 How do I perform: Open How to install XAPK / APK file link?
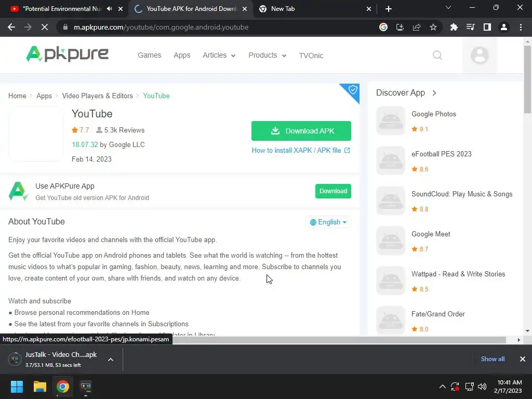pyautogui.click(x=301, y=150)
